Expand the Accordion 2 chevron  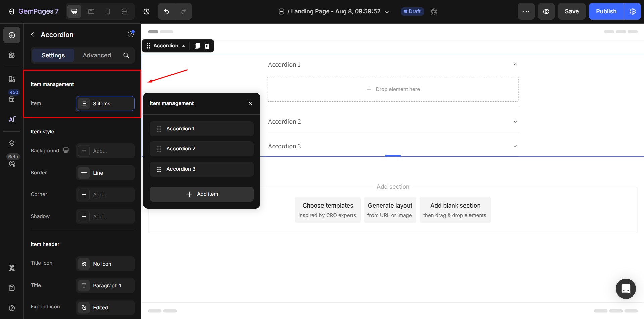click(515, 122)
